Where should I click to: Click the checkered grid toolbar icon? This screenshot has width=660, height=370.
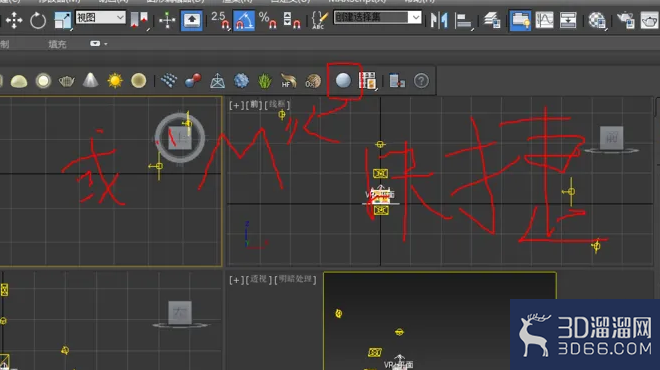tap(367, 80)
